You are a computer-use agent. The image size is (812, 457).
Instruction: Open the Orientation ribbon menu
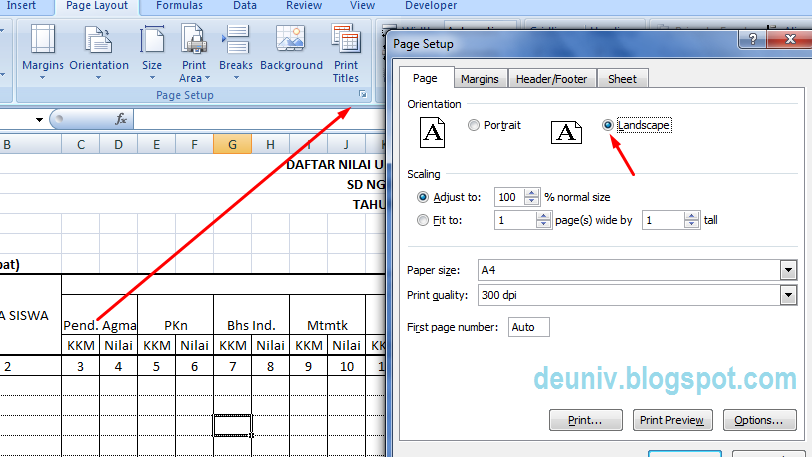tap(99, 52)
